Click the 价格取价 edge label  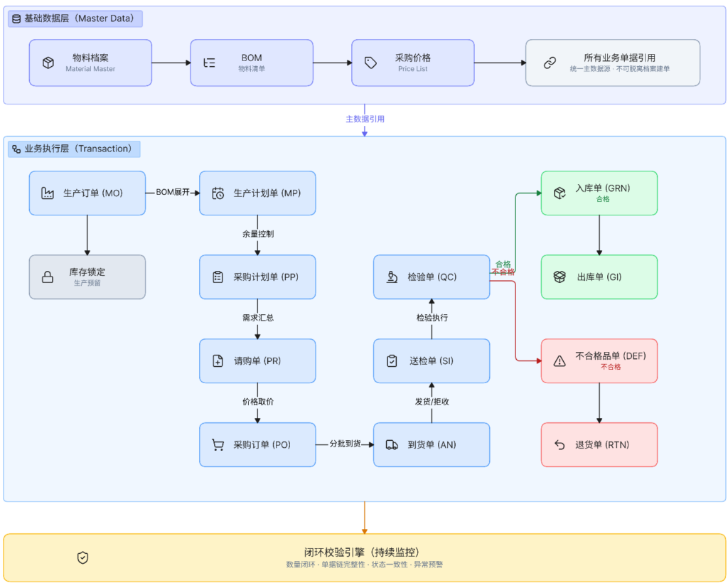(x=257, y=402)
